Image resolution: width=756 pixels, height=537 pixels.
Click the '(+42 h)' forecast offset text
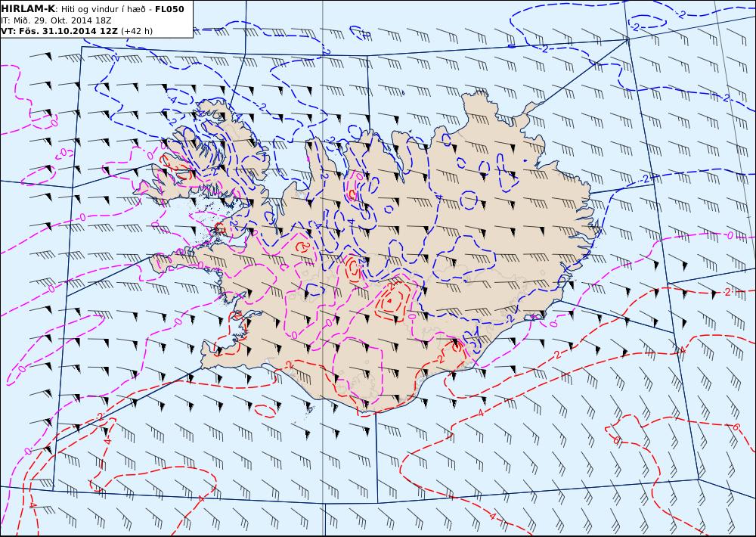pyautogui.click(x=137, y=31)
